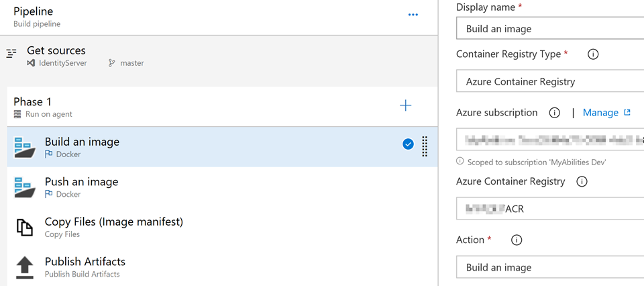Click the Publish Artifacts upload arrow icon
Viewport: 644px width, 286px height.
tap(25, 267)
